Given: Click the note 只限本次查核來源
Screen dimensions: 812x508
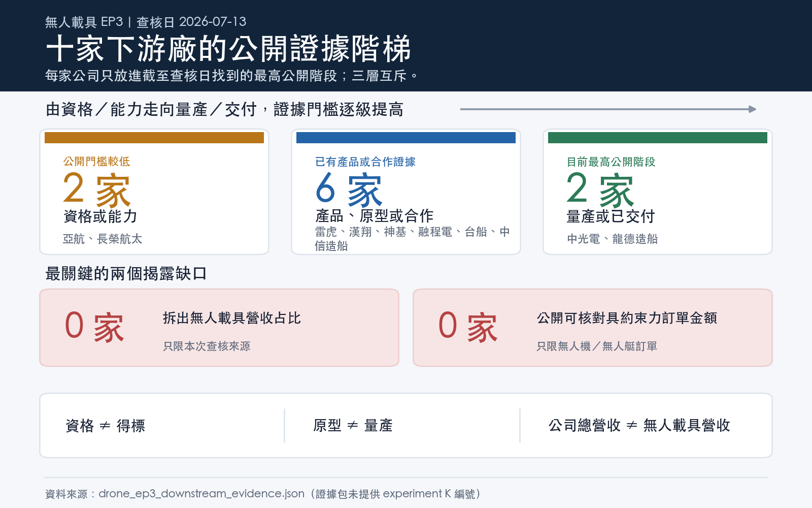Looking at the screenshot, I should 207,346.
